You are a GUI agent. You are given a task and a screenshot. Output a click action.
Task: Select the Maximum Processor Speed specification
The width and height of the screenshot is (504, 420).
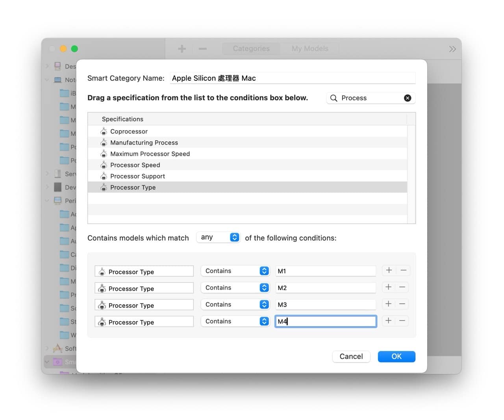click(x=247, y=154)
